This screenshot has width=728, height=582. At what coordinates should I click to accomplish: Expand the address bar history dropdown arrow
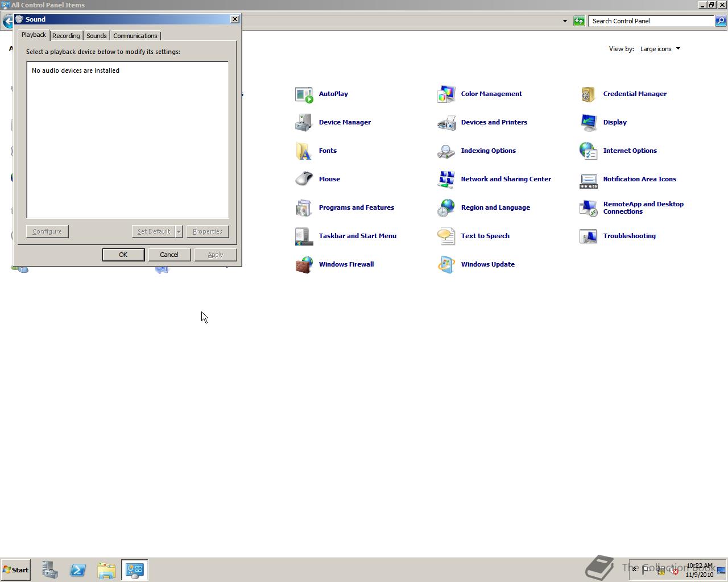coord(565,21)
